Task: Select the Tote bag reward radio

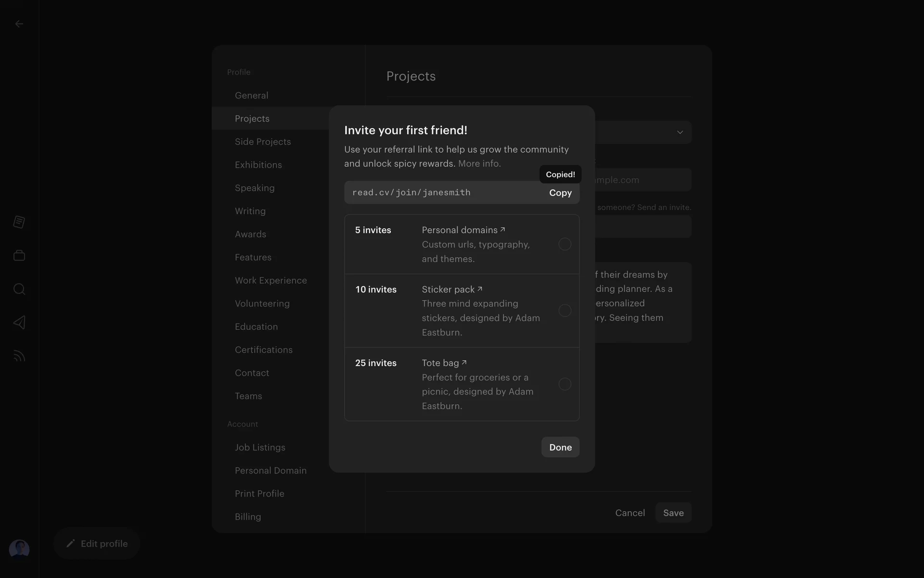Action: click(x=565, y=384)
